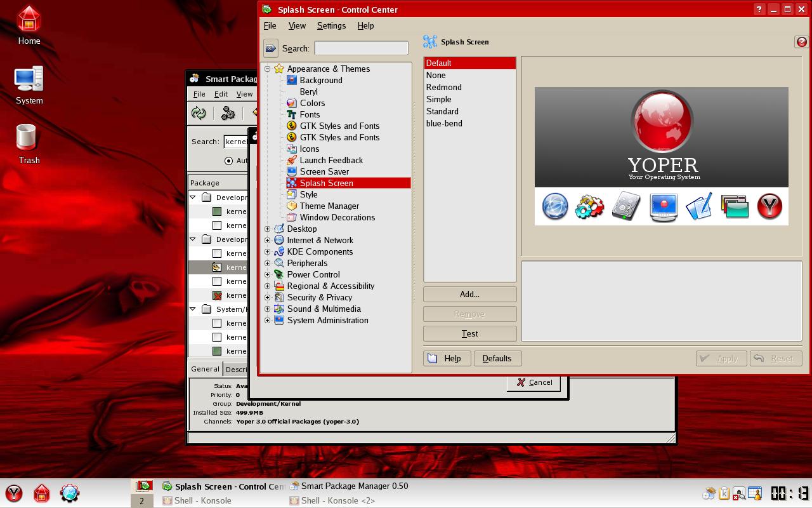Click the Control Center search field
812x508 pixels.
click(x=361, y=48)
